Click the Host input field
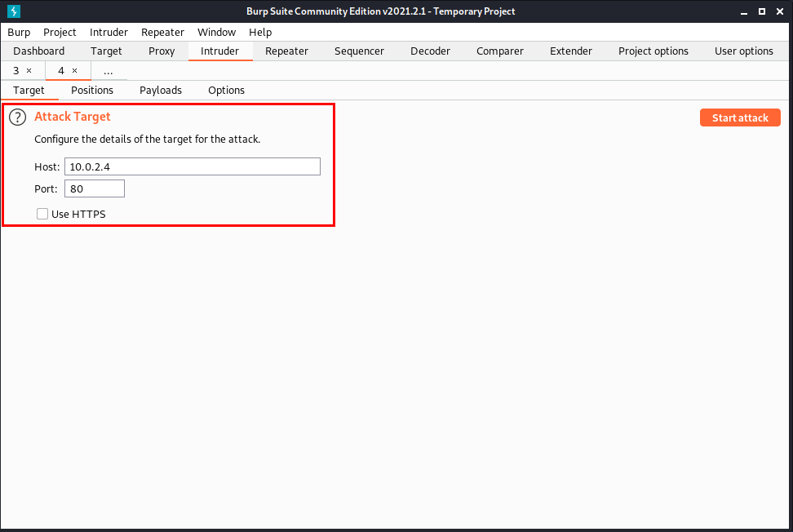Screen dimensions: 793x532 pyautogui.click(x=193, y=166)
